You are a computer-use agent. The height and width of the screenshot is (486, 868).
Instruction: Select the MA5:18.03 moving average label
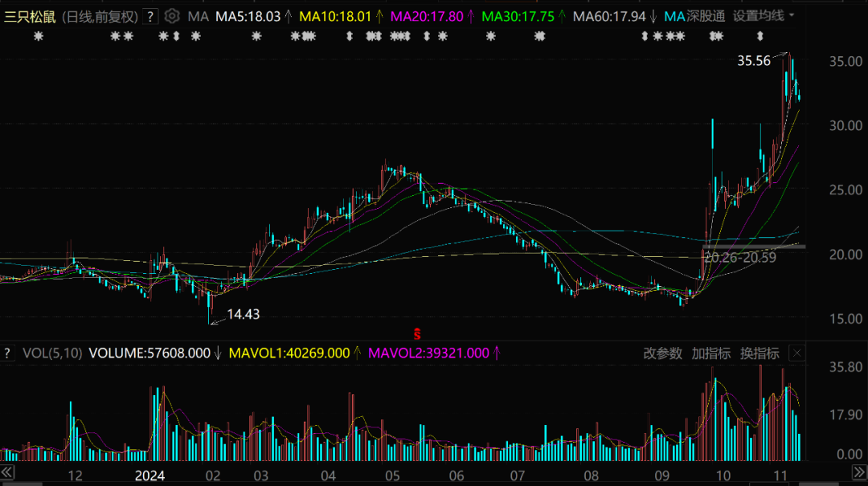click(248, 17)
